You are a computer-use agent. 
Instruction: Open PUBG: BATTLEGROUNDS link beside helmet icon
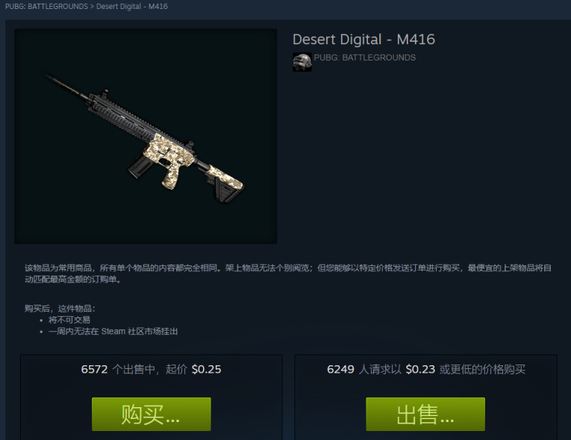[x=365, y=58]
